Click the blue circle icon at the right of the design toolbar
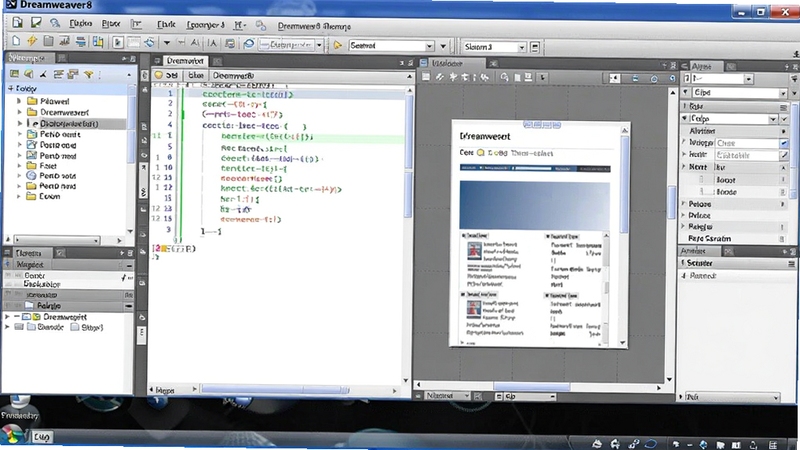800x450 pixels. [654, 79]
